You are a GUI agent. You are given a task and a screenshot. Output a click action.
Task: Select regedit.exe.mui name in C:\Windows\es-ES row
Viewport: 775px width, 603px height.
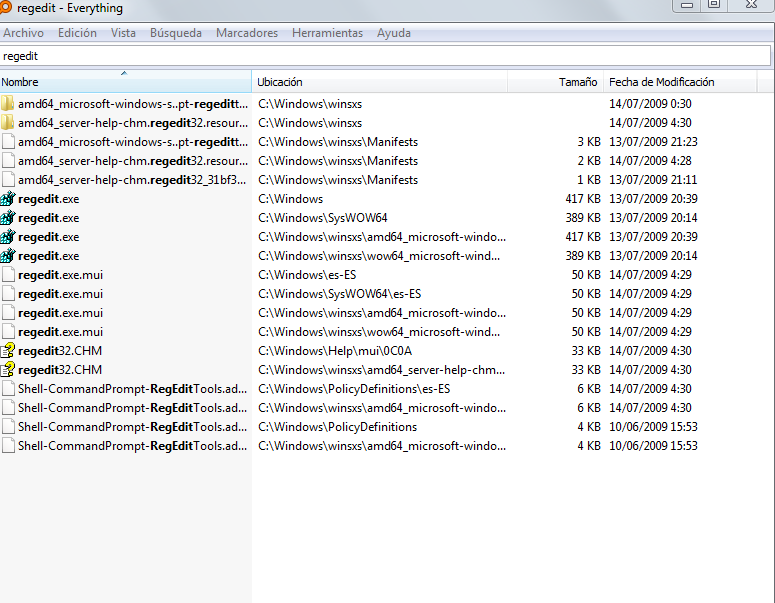pos(60,275)
